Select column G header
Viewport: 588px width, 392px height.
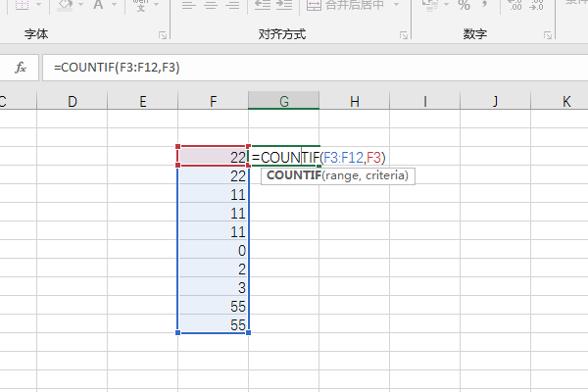coord(284,101)
